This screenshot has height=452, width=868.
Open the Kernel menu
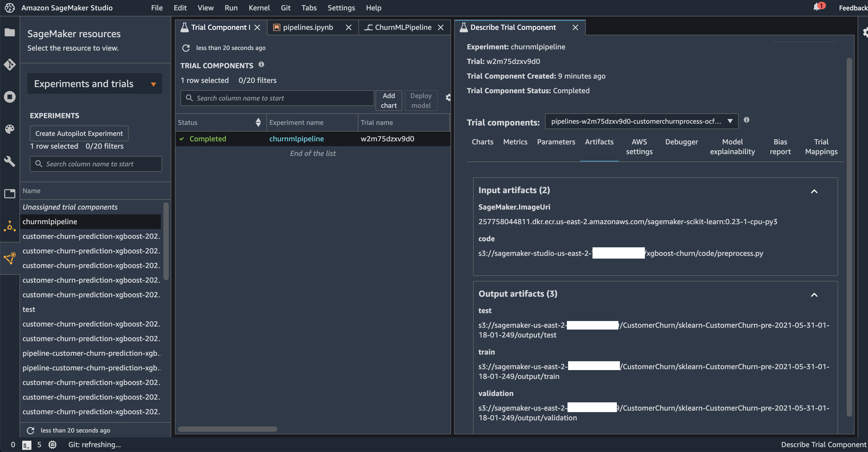(259, 8)
